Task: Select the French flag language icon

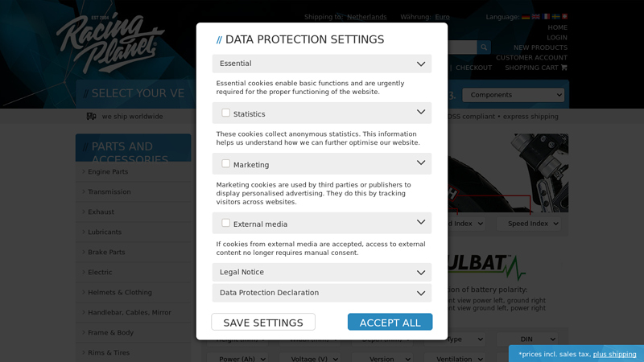Action: (x=546, y=17)
